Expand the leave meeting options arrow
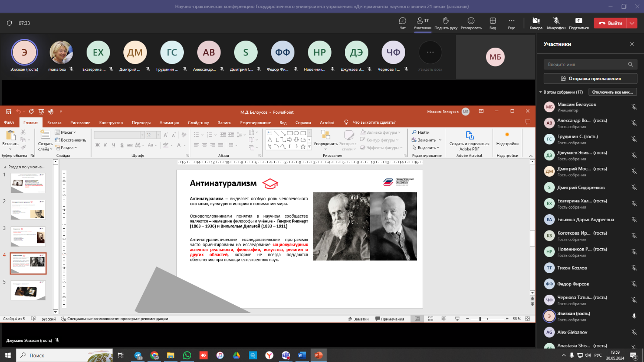Image resolution: width=644 pixels, height=362 pixels. [x=632, y=23]
